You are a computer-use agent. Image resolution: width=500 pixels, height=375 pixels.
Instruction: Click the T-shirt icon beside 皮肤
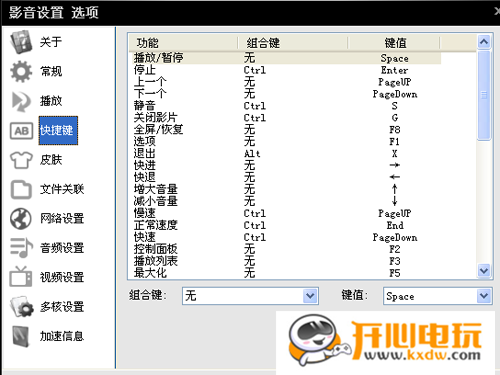click(x=21, y=160)
